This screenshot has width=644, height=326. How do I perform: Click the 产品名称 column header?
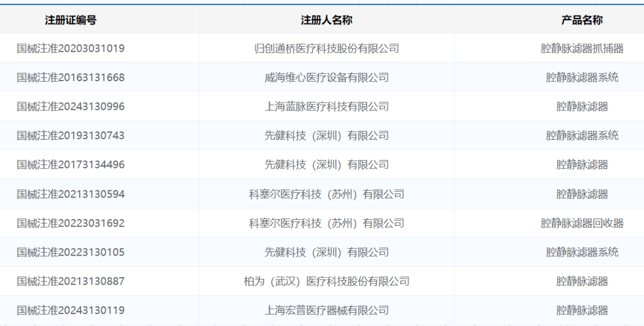(582, 20)
